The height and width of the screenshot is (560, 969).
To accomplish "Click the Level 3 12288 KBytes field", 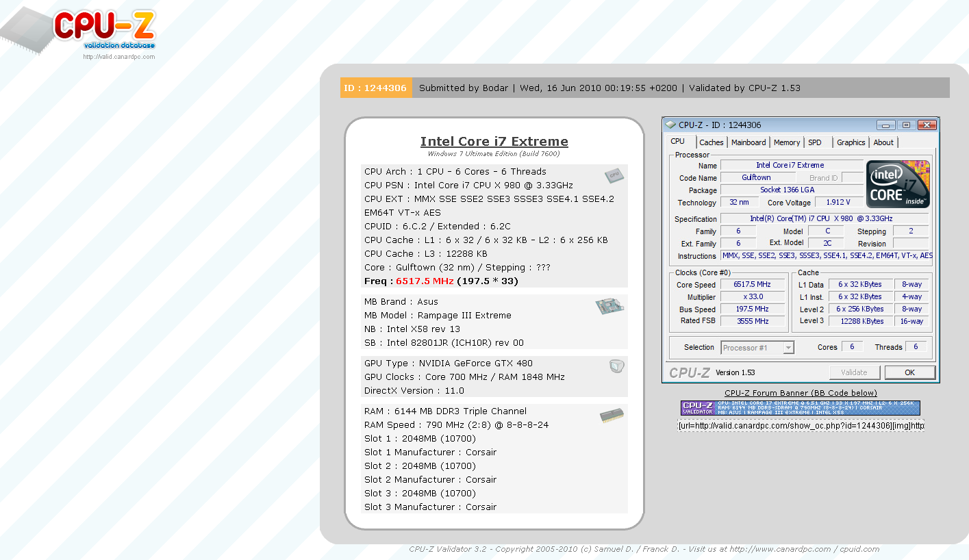I will pos(860,321).
